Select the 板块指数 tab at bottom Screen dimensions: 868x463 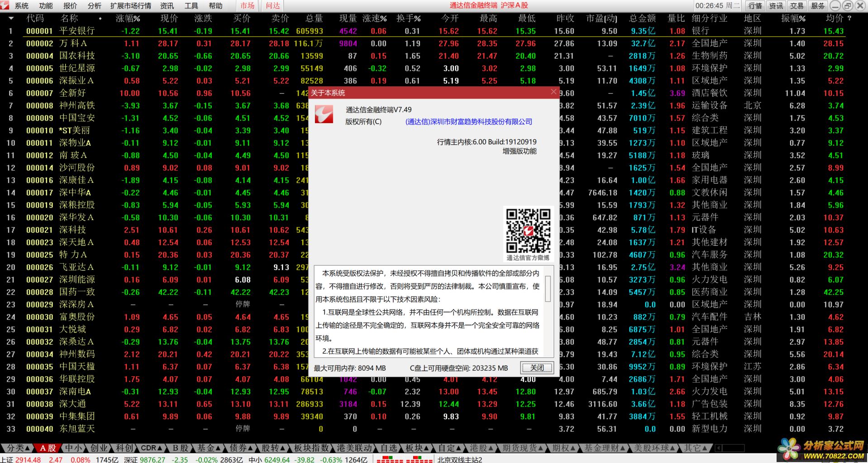311,448
